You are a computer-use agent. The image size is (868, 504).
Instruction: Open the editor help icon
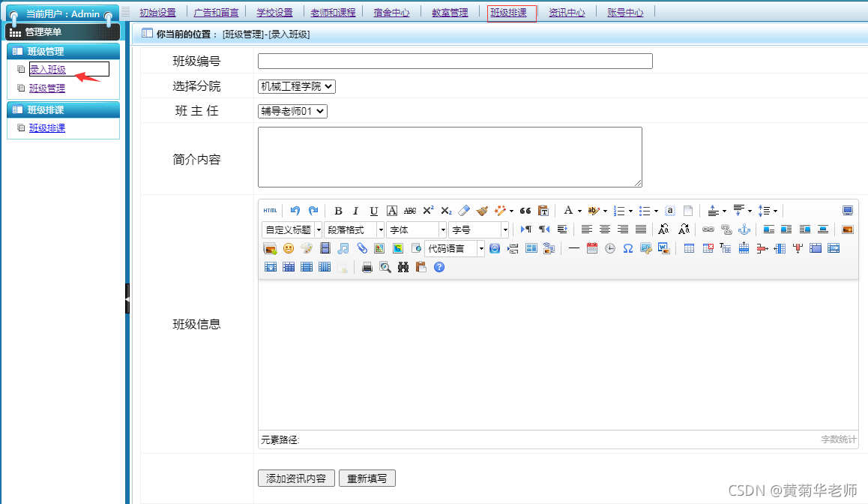[438, 267]
